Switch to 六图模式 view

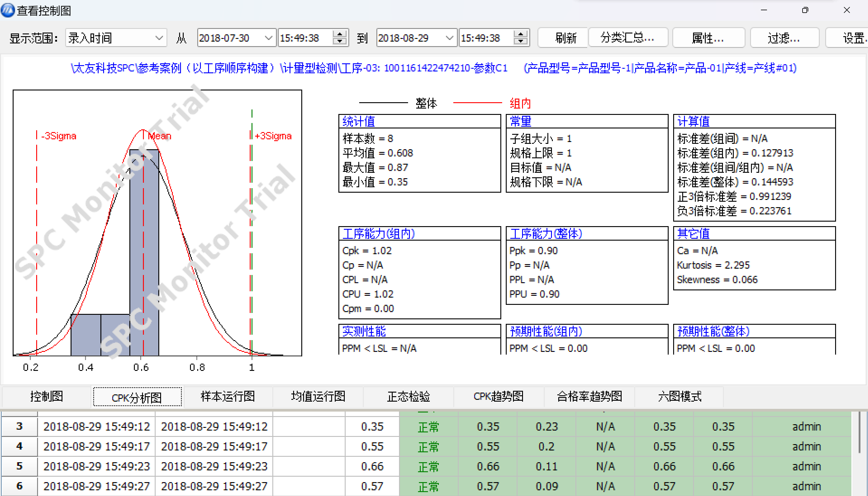coord(679,396)
